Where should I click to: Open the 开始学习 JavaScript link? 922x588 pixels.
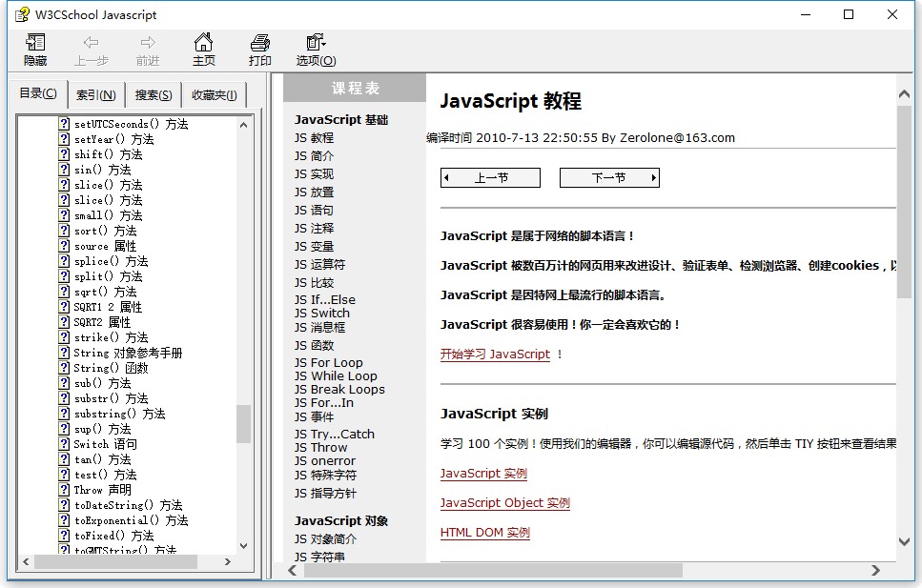[x=495, y=354]
